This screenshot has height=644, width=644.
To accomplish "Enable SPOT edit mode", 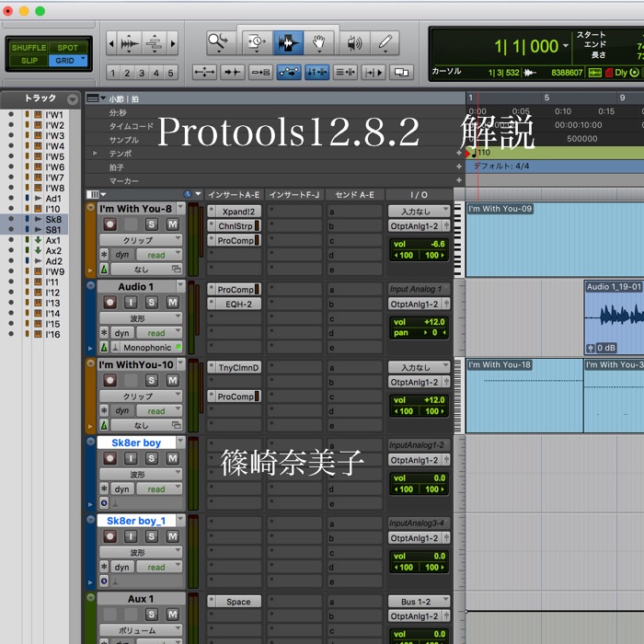I will [x=68, y=48].
